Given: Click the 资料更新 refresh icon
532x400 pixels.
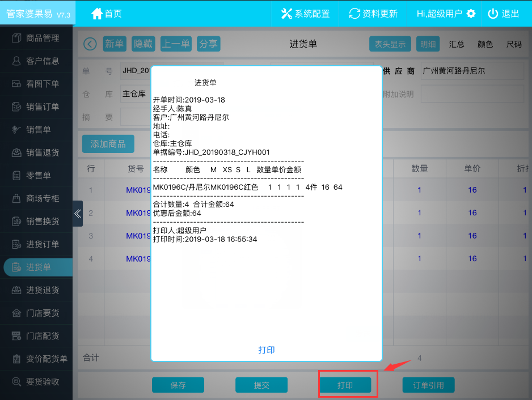Looking at the screenshot, I should click(x=354, y=13).
